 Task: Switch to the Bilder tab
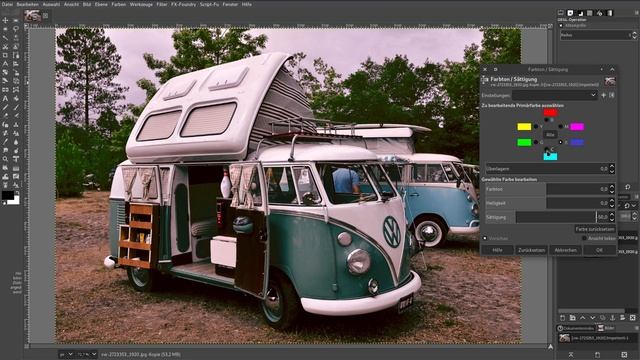[x=607, y=328]
